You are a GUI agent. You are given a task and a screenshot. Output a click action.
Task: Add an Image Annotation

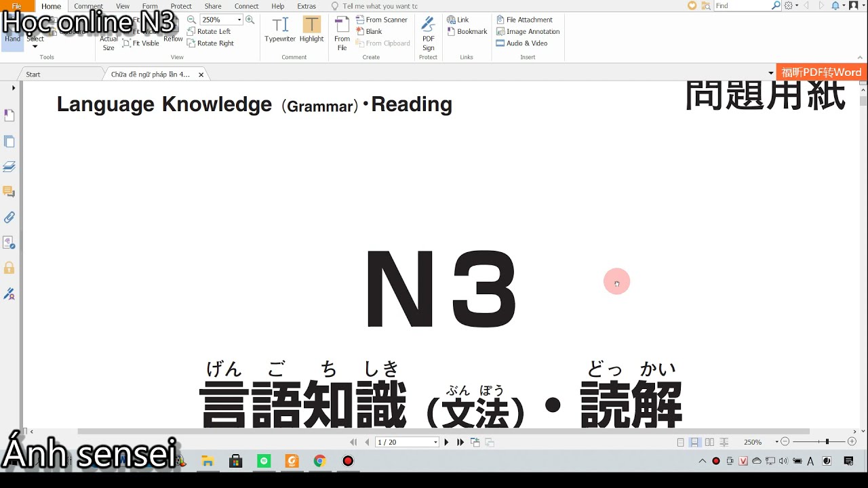click(528, 31)
